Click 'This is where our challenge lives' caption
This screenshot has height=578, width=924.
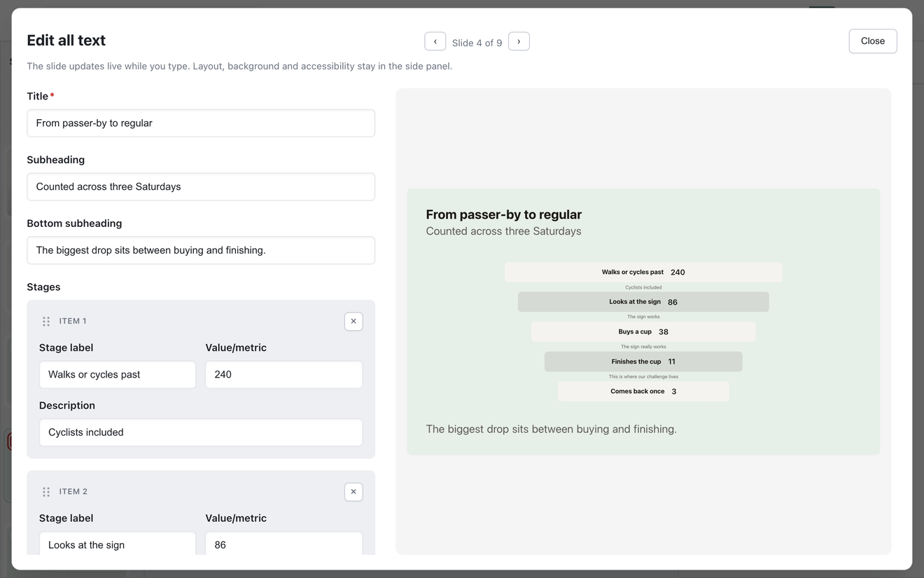coord(643,377)
